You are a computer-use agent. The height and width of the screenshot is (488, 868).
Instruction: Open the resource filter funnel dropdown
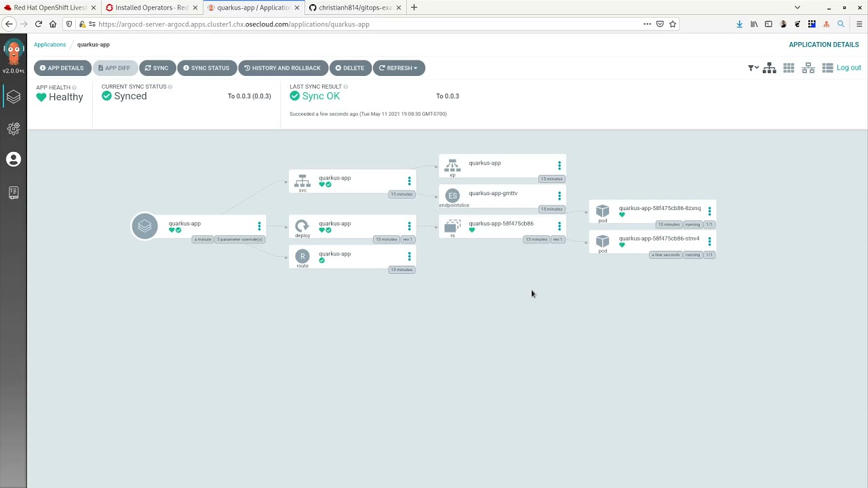(x=753, y=68)
